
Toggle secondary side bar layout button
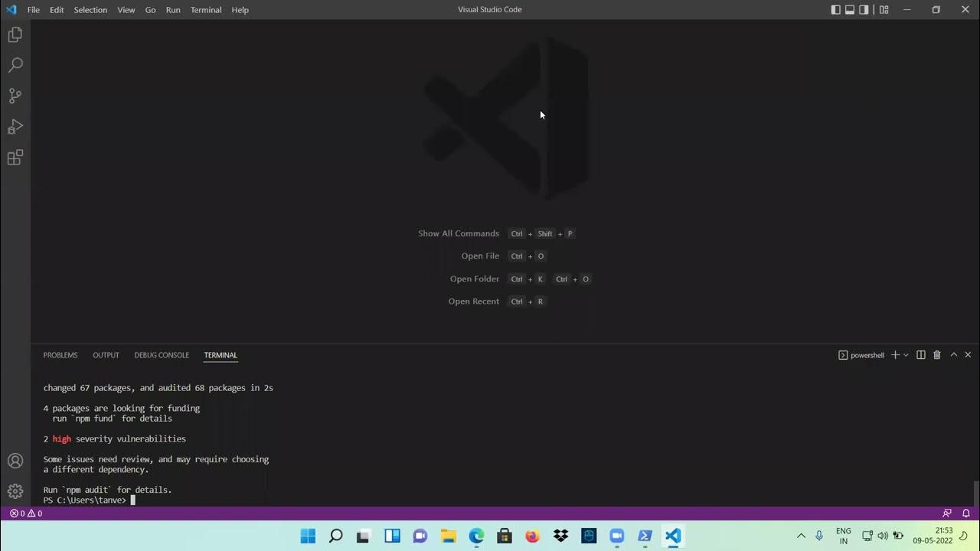[x=864, y=10]
